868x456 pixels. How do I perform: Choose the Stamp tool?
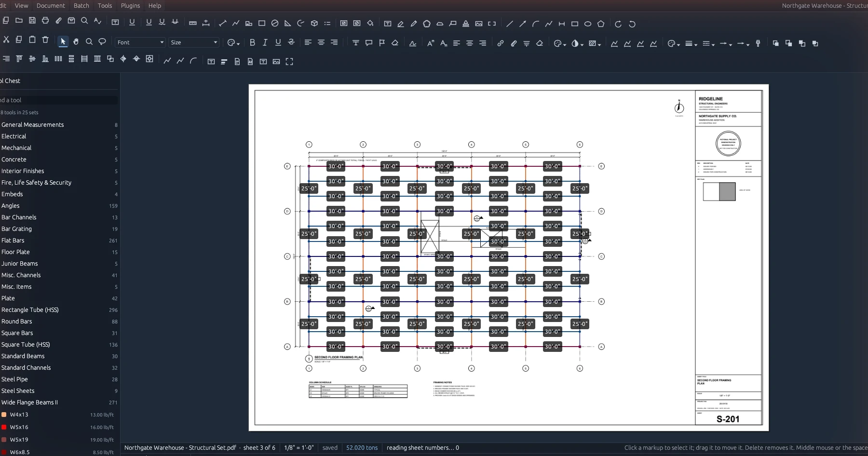[x=466, y=24]
